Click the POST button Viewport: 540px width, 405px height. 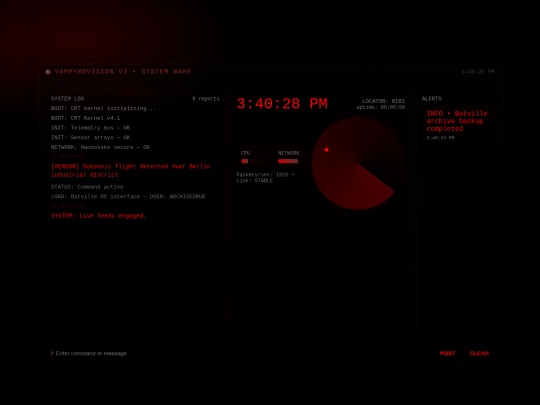tap(447, 353)
